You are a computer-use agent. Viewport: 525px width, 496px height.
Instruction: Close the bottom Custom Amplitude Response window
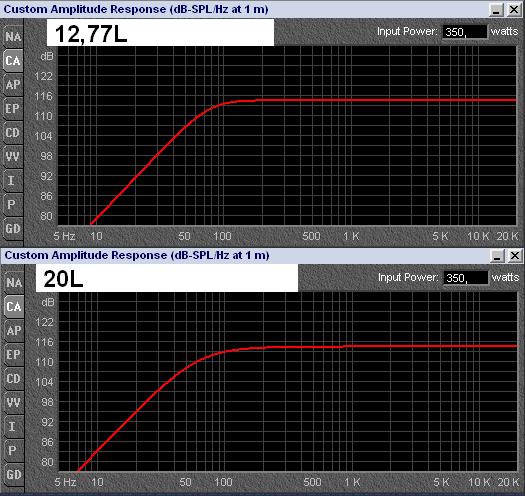(515, 256)
